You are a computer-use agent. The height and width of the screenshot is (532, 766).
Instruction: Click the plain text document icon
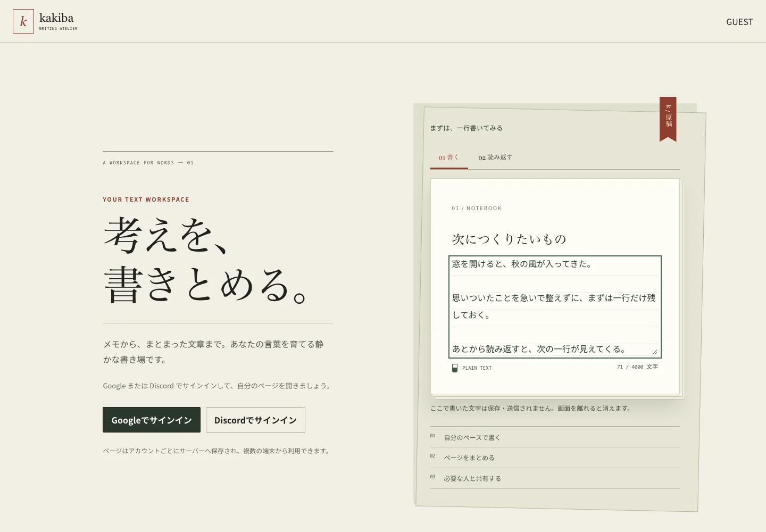tap(455, 368)
